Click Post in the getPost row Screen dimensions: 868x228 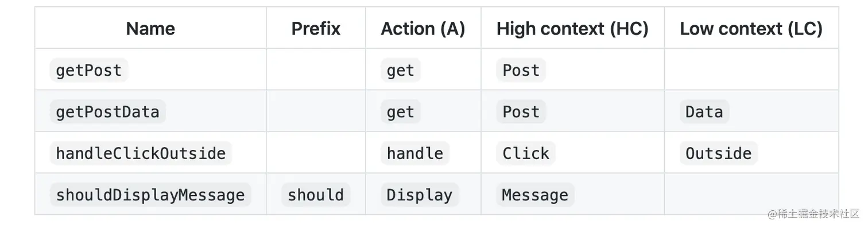[521, 70]
